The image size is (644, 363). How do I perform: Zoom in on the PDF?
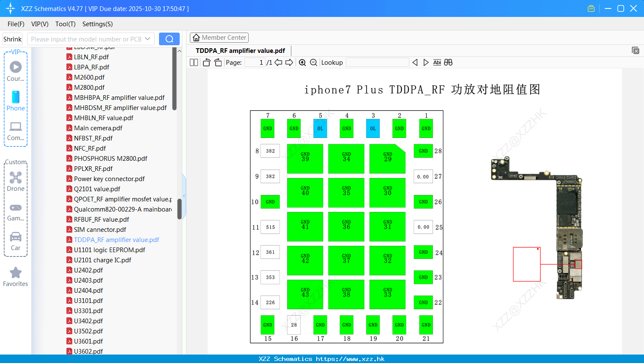(x=302, y=63)
